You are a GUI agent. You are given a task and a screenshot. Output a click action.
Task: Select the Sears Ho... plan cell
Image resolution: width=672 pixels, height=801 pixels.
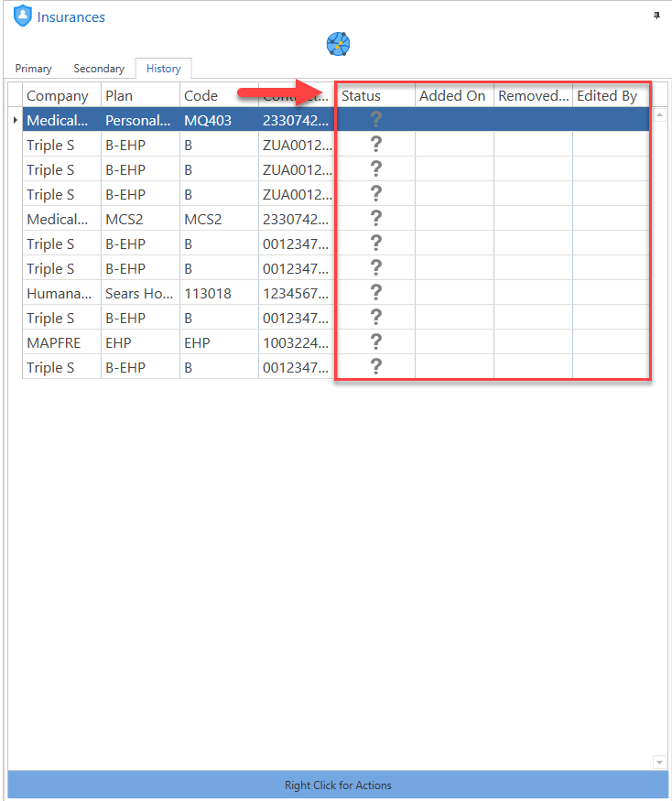[x=140, y=293]
